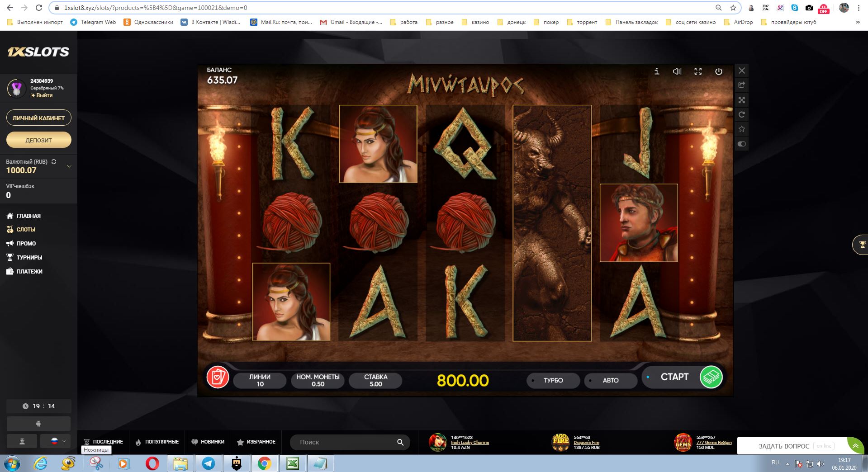Screen dimensions: 868x472
Task: Enable ТУРБО spin mode
Action: coord(553,380)
